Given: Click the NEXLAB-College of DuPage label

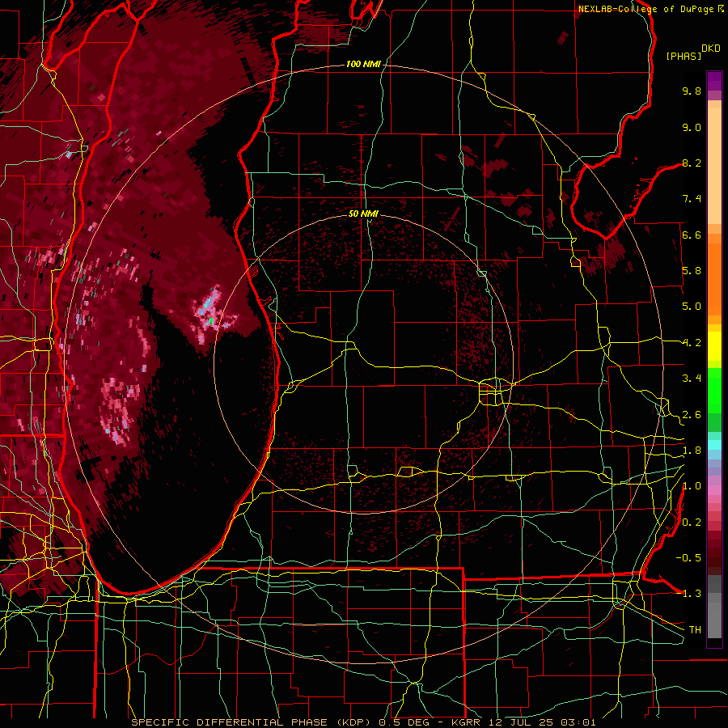Looking at the screenshot, I should 646,9.
